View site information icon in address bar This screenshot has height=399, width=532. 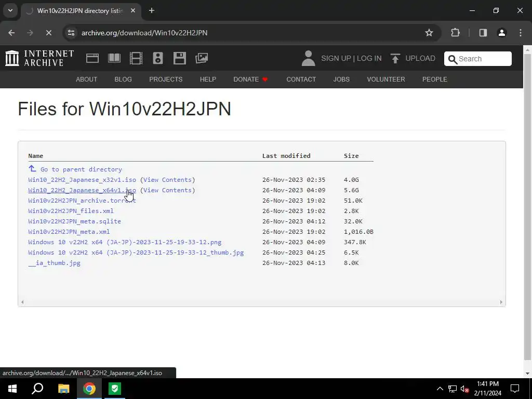[71, 33]
